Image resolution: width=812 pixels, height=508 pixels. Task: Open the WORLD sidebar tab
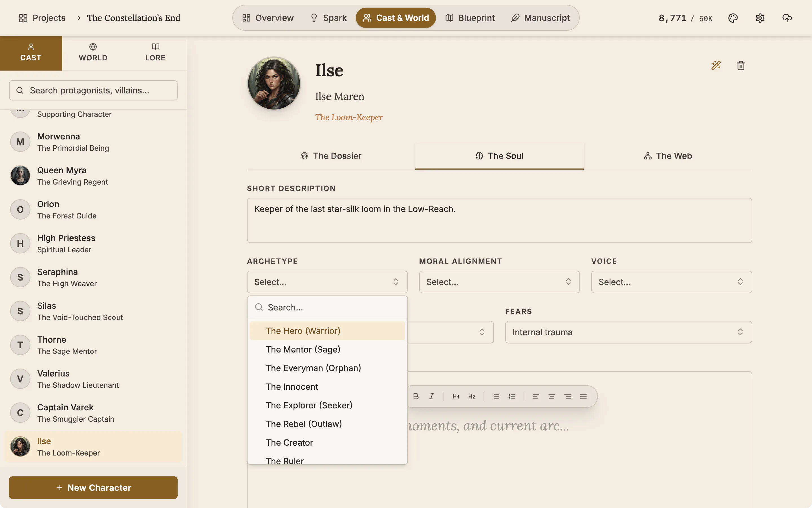click(93, 53)
